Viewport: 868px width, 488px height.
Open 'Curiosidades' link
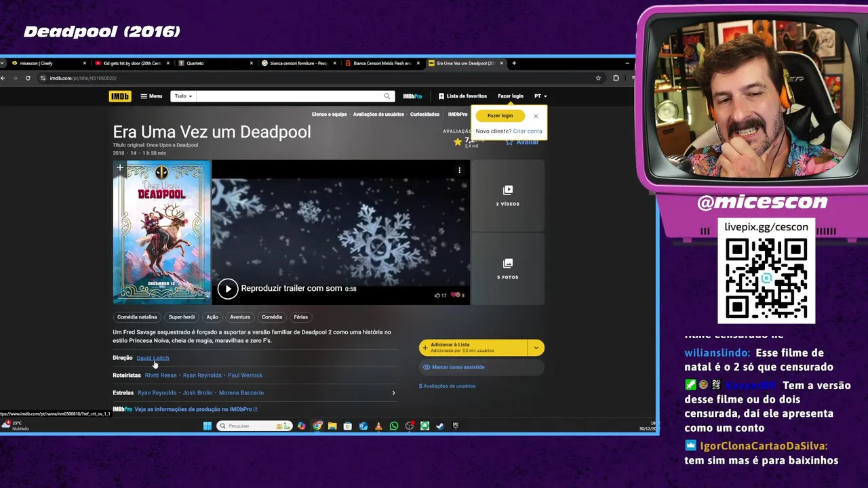click(x=425, y=115)
